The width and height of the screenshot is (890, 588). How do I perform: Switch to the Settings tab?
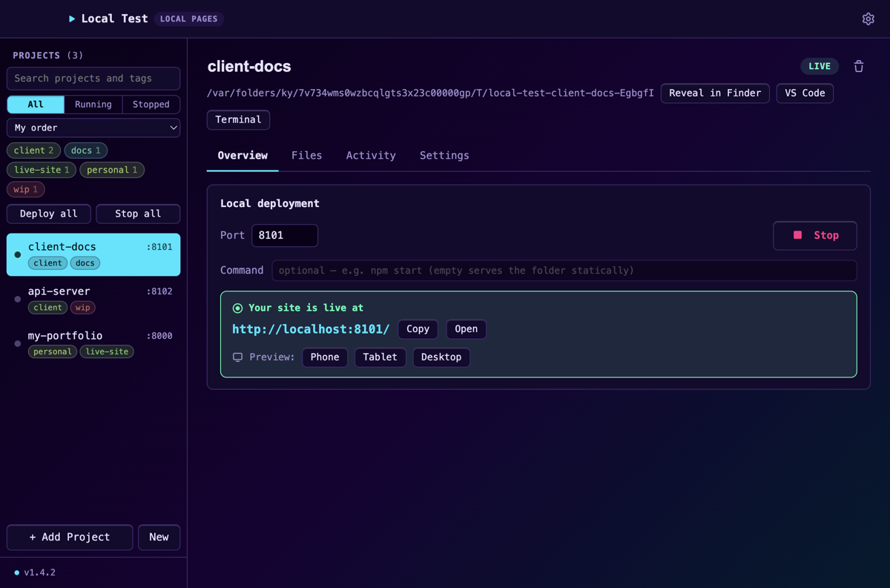(444, 156)
